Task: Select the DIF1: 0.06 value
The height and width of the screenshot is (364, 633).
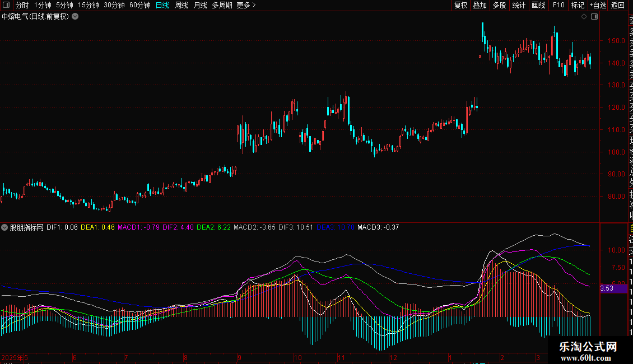Action: 62,227
